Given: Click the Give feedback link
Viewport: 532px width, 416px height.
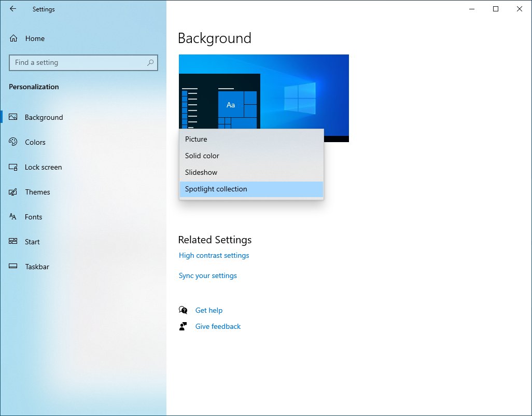Looking at the screenshot, I should pyautogui.click(x=218, y=326).
